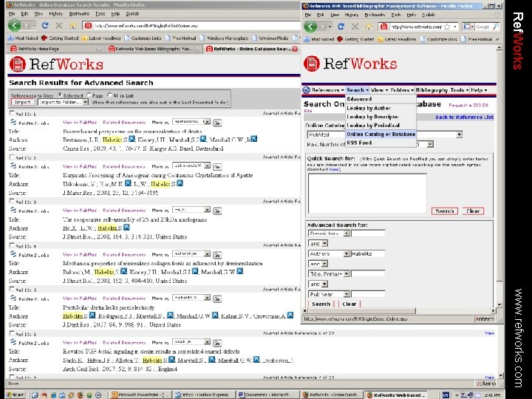Screen dimensions: 532x399
Task: Click the Start button in taskbar
Action: coord(16,395)
